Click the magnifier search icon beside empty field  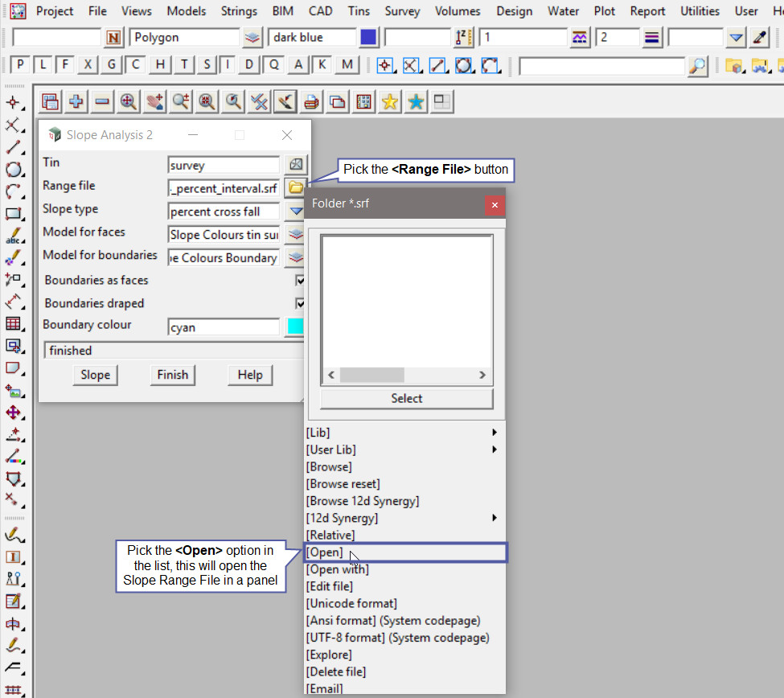(x=698, y=66)
